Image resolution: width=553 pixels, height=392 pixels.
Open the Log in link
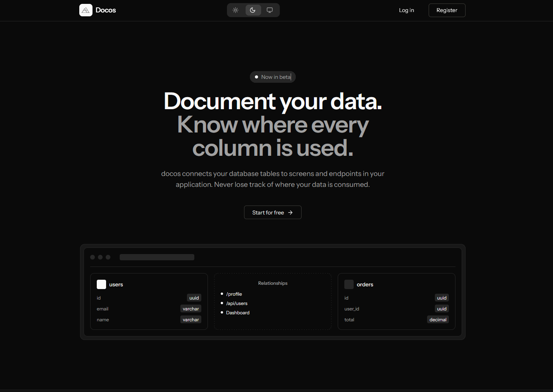point(406,10)
